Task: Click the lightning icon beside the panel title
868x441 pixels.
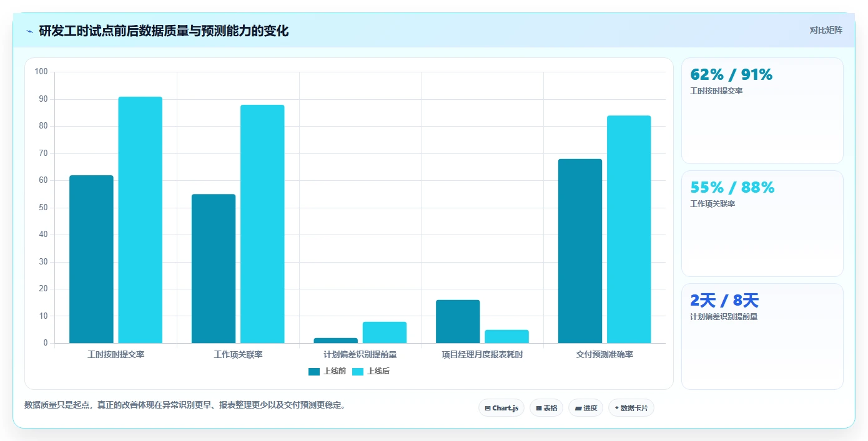Action: 30,31
